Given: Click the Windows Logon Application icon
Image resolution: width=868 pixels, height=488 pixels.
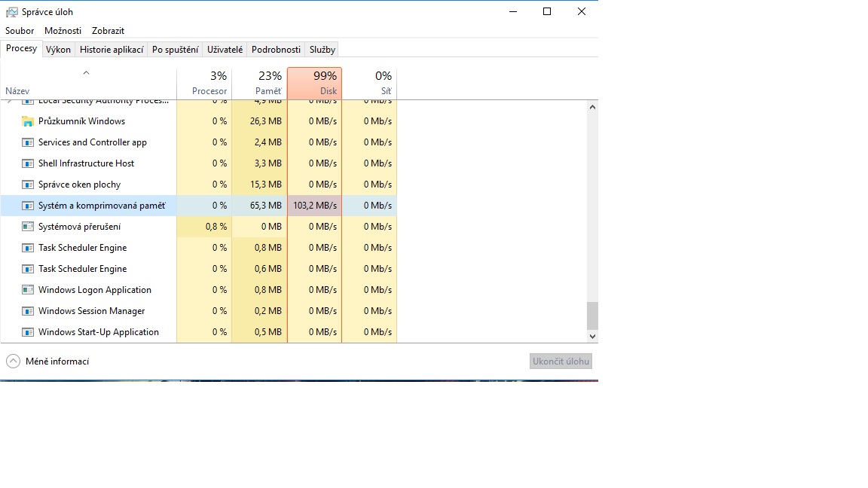Looking at the screenshot, I should pyautogui.click(x=28, y=290).
